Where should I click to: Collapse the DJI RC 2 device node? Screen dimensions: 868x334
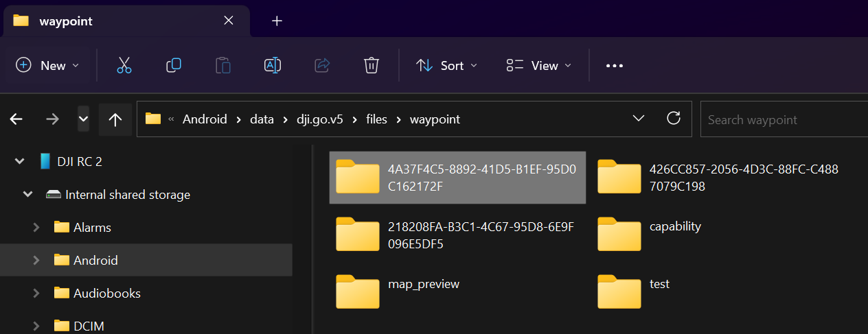19,162
